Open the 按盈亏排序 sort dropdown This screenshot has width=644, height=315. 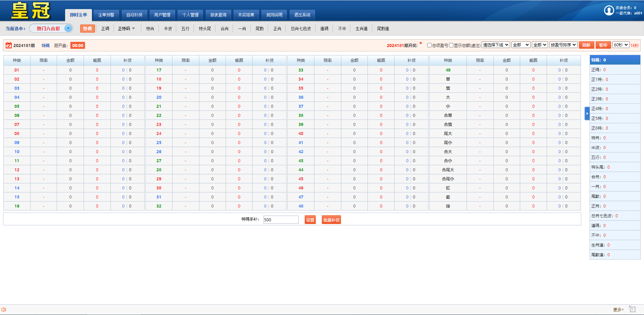click(x=563, y=45)
